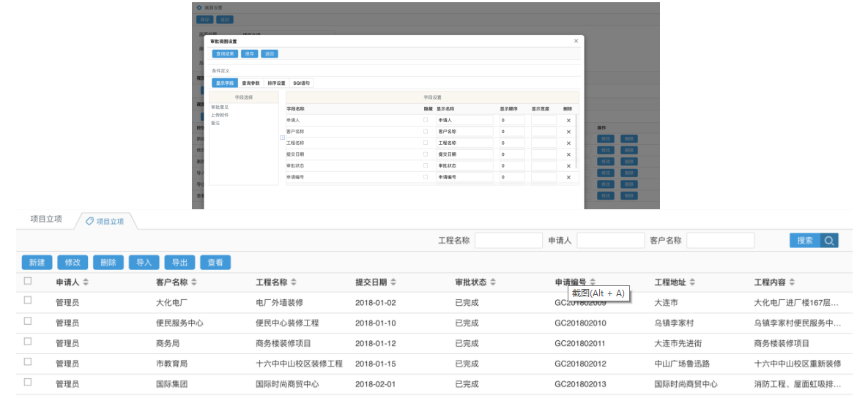Select the 排序设置 tab
The width and height of the screenshot is (868, 398).
click(276, 83)
